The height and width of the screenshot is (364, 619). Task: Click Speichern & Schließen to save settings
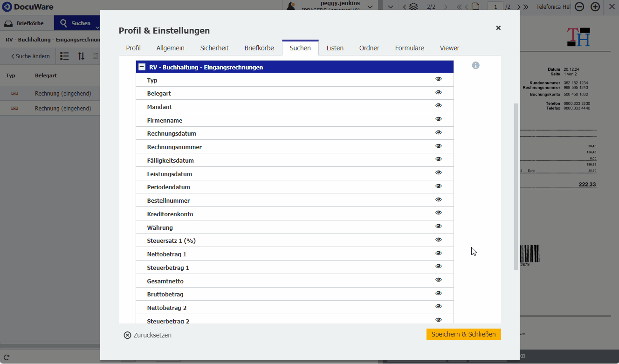click(x=463, y=334)
